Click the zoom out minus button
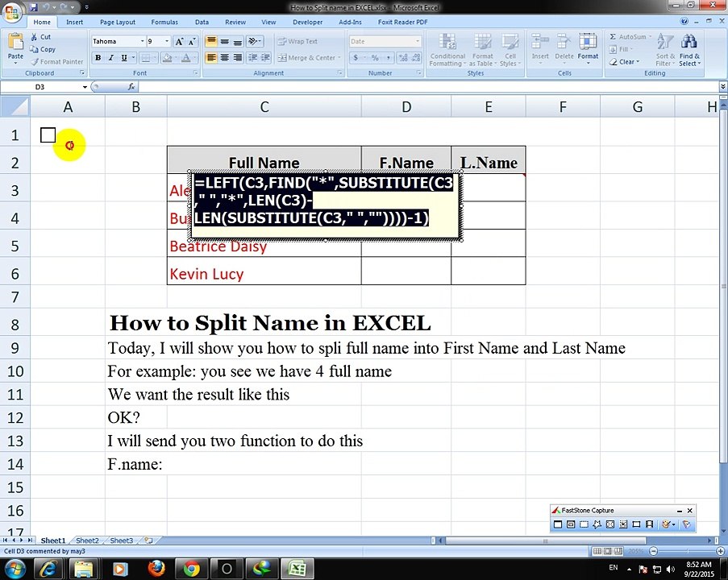 point(653,551)
